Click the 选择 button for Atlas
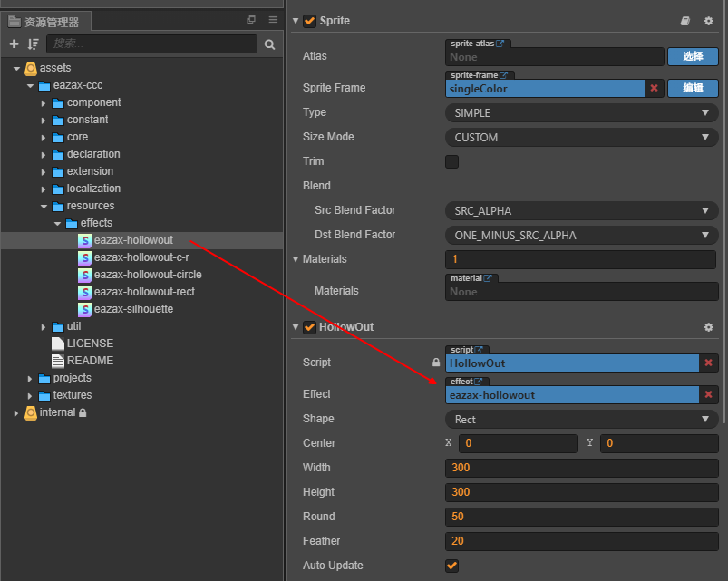Image resolution: width=728 pixels, height=581 pixels. coord(693,56)
